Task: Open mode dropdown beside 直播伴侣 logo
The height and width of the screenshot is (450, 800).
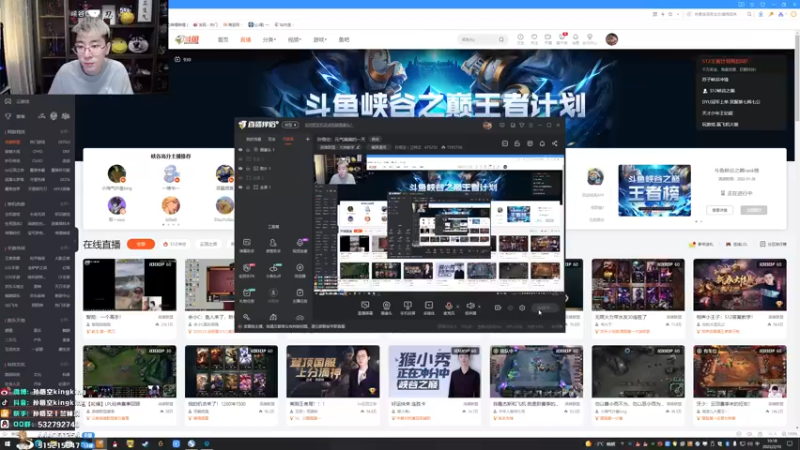Action: [290, 125]
